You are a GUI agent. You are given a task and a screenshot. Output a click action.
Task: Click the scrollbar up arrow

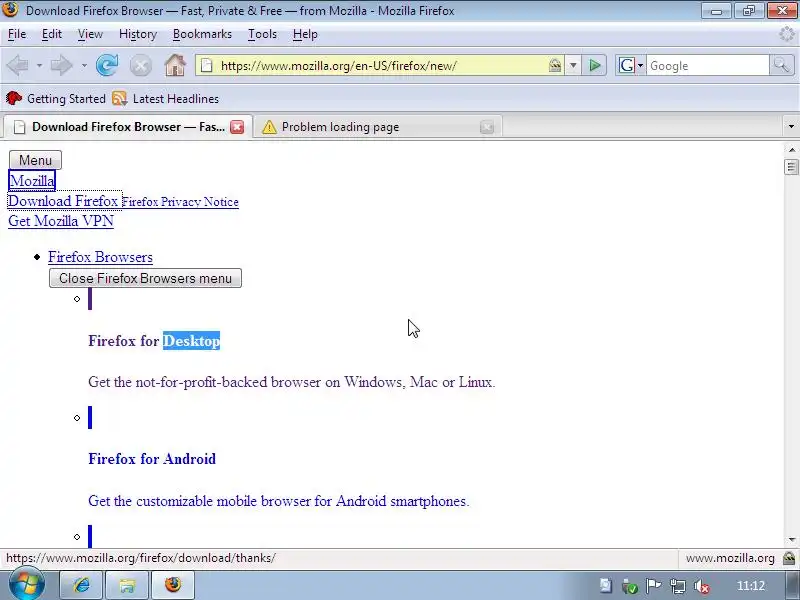click(791, 149)
